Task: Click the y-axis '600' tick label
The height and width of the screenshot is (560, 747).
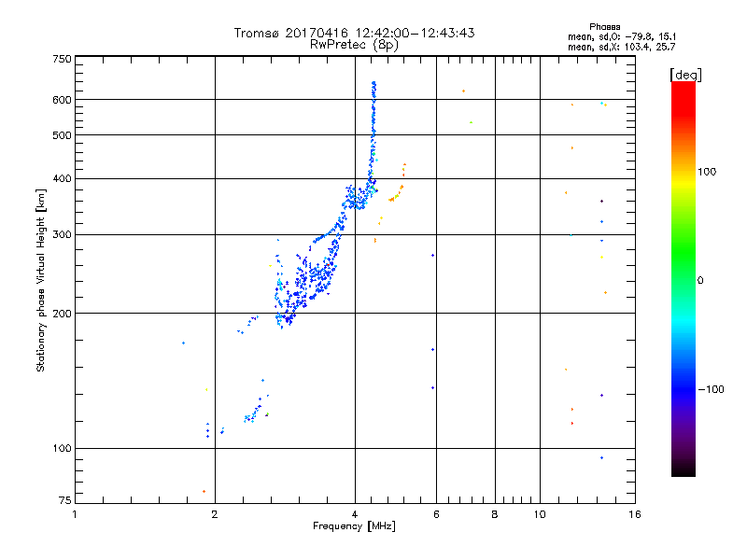Action: pyautogui.click(x=62, y=100)
